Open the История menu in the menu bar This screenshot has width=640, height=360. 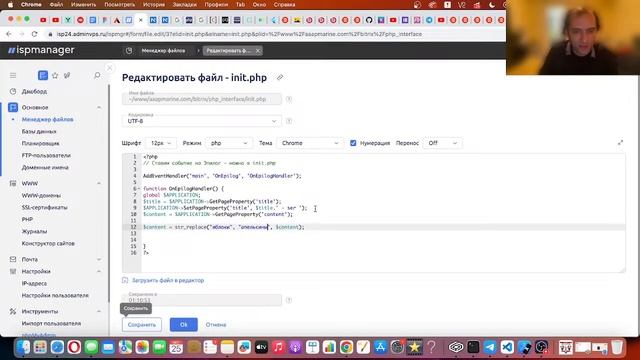(x=154, y=5)
